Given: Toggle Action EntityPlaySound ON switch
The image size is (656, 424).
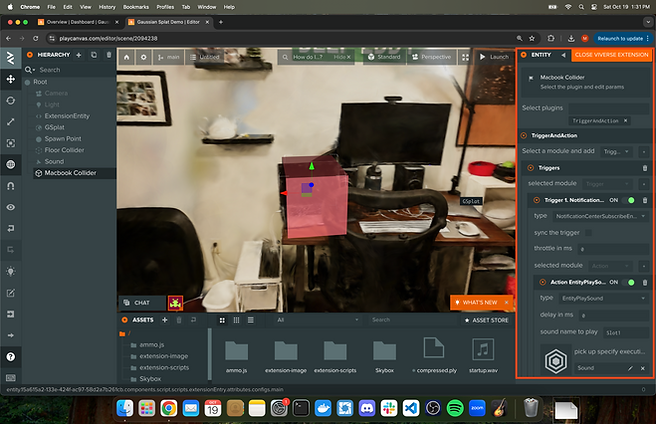Looking at the screenshot, I should tap(632, 282).
